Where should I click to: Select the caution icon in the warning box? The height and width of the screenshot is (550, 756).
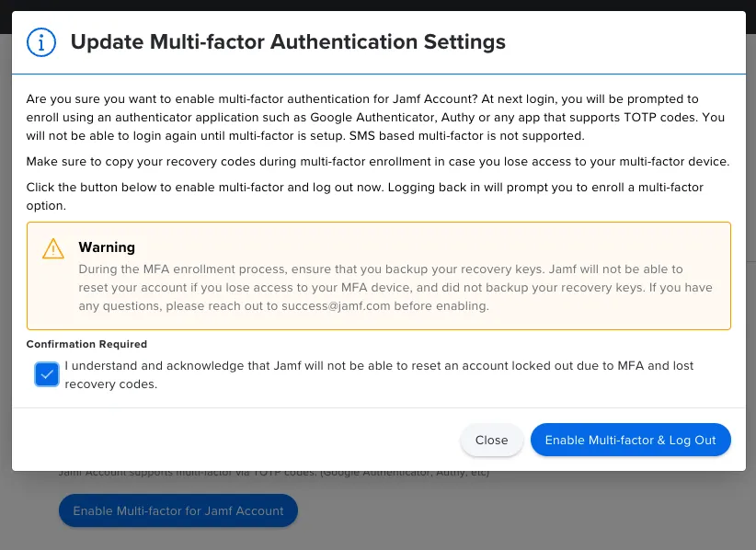pos(53,247)
